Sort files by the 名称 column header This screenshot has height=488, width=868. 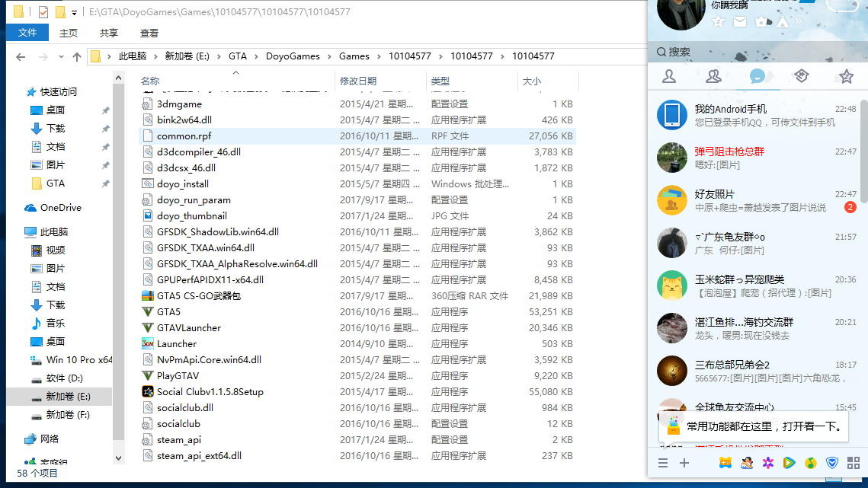[150, 81]
